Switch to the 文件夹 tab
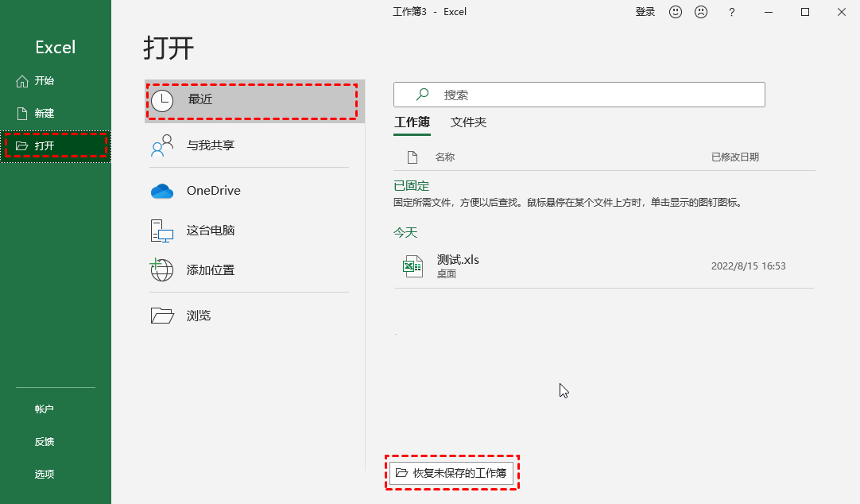This screenshot has height=504, width=860. (x=467, y=122)
